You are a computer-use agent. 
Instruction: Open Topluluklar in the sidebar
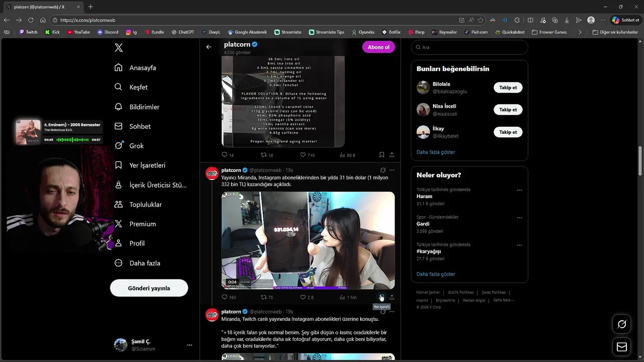[138, 205]
